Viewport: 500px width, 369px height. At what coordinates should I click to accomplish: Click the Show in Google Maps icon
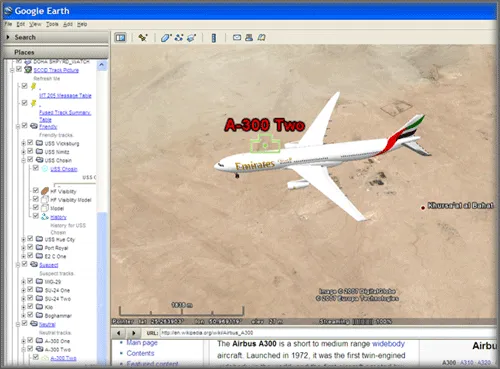point(261,38)
